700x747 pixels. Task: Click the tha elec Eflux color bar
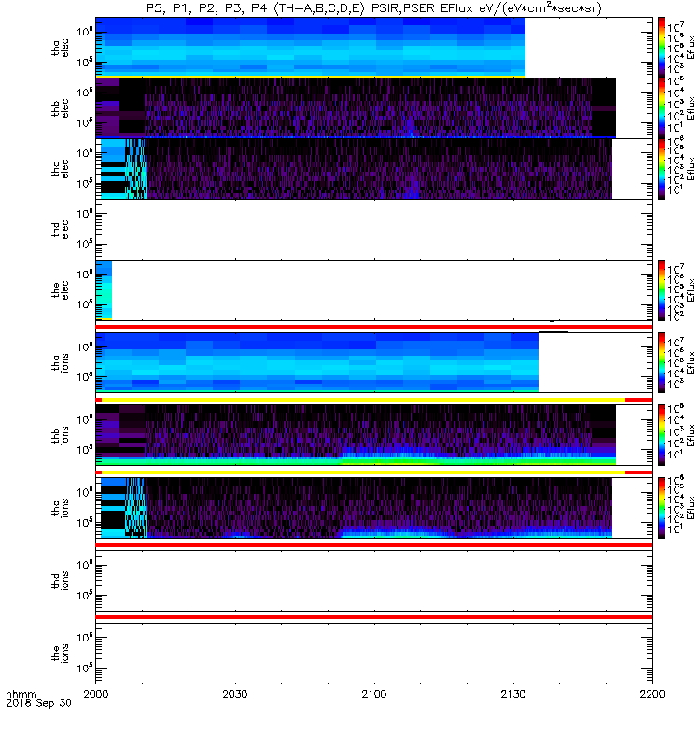[662, 48]
